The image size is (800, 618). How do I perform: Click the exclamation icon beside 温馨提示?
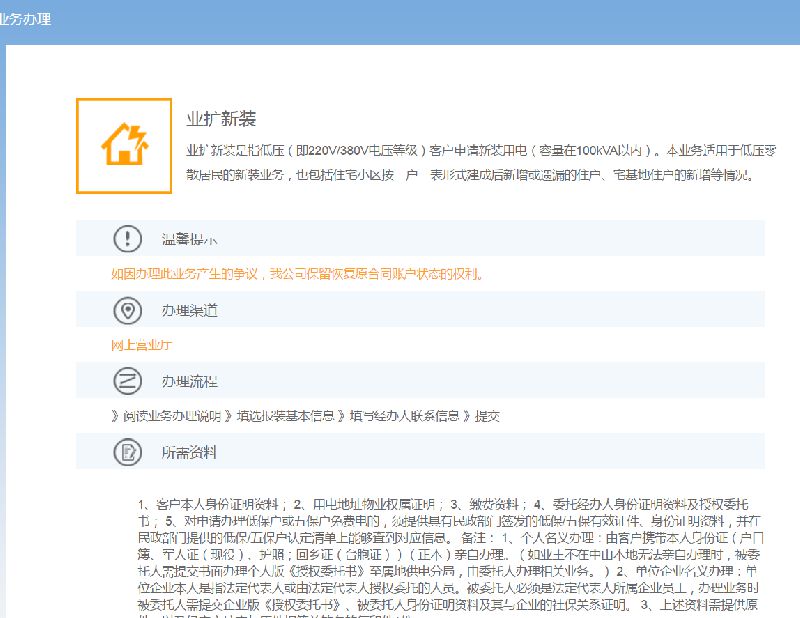[x=128, y=239]
